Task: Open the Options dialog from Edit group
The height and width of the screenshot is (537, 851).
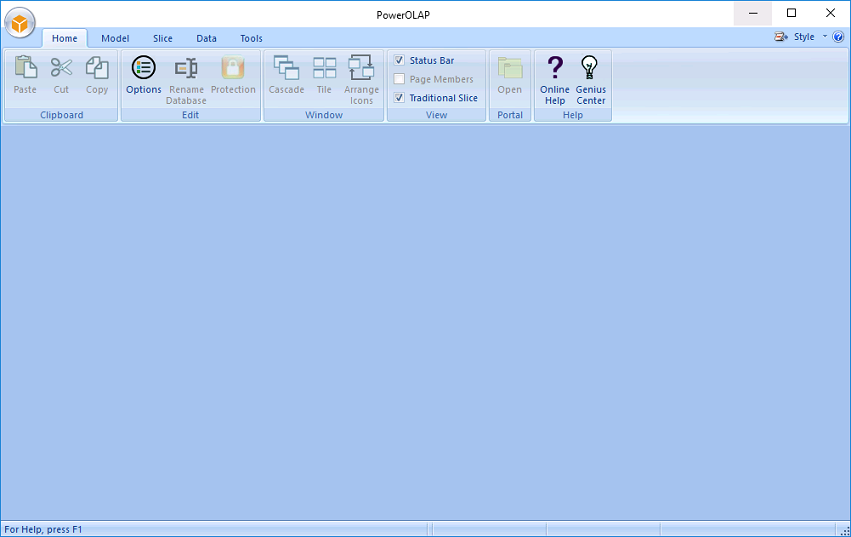Action: [x=144, y=69]
